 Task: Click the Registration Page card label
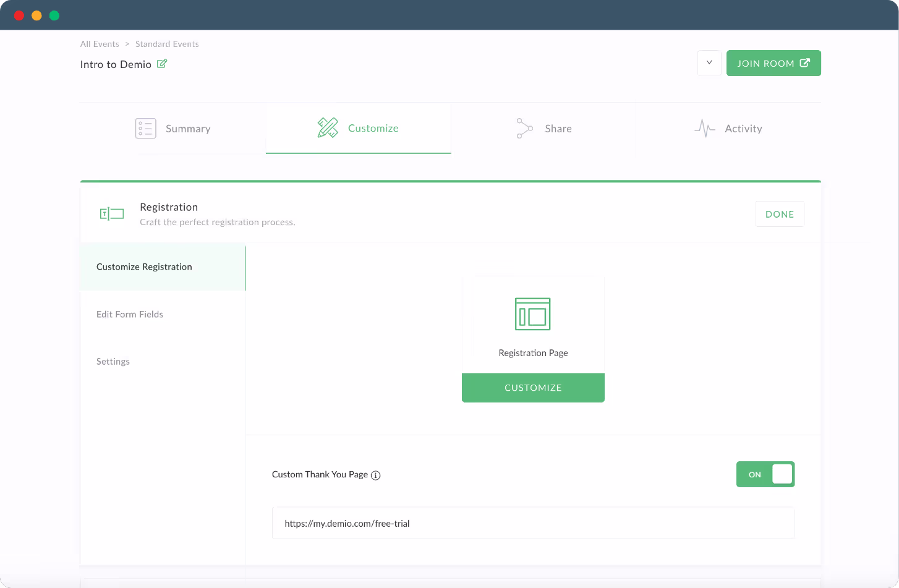(533, 353)
